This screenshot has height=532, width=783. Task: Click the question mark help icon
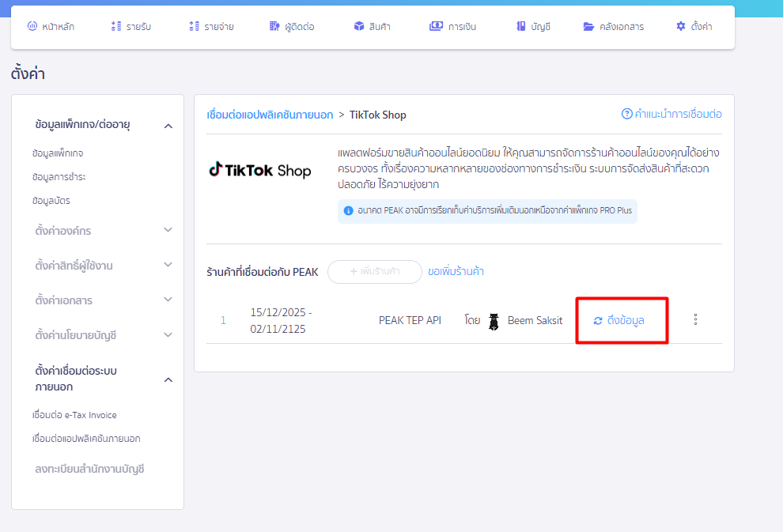(626, 114)
